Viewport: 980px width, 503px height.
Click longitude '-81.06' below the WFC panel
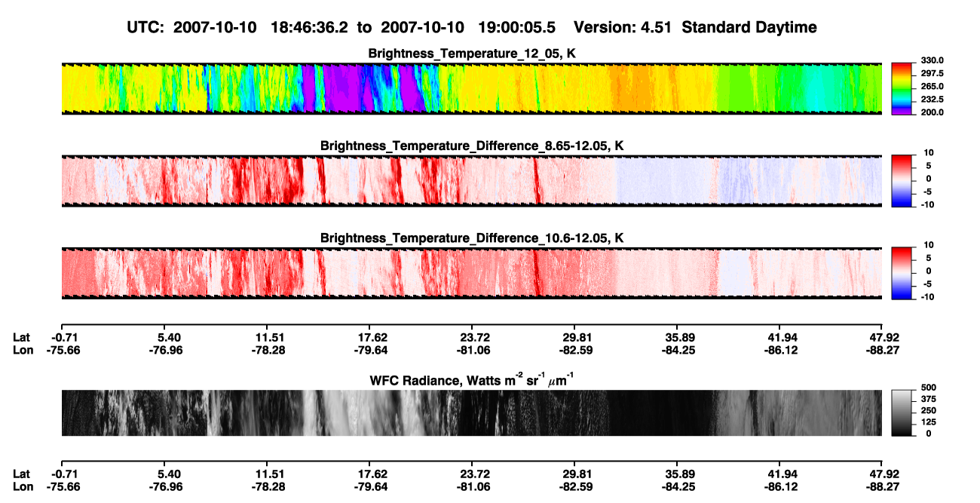(473, 487)
